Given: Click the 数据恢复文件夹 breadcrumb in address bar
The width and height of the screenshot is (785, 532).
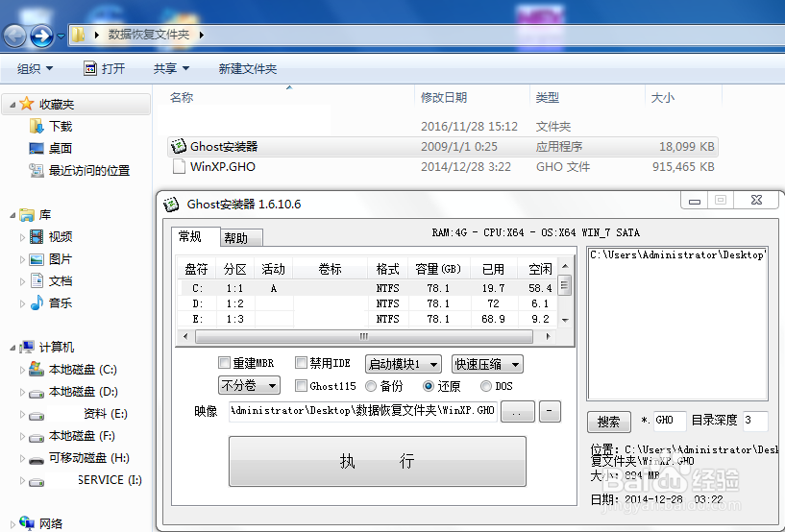Looking at the screenshot, I should (149, 35).
